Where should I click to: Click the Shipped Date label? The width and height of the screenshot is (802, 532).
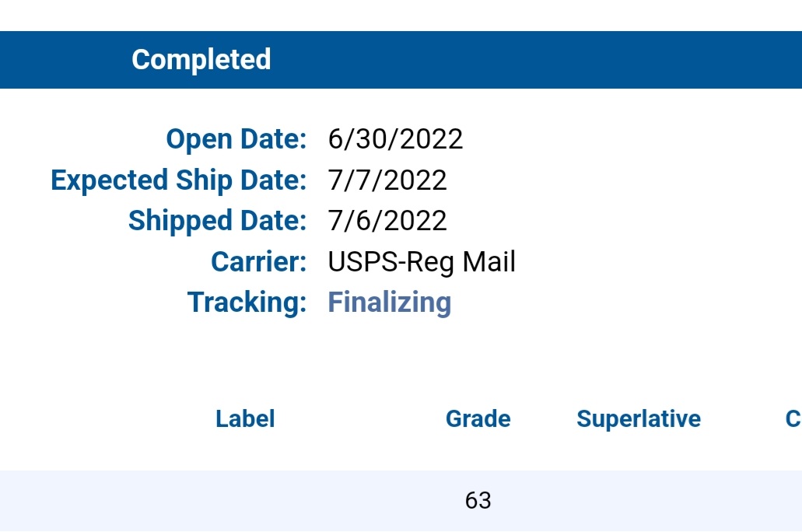coord(218,221)
